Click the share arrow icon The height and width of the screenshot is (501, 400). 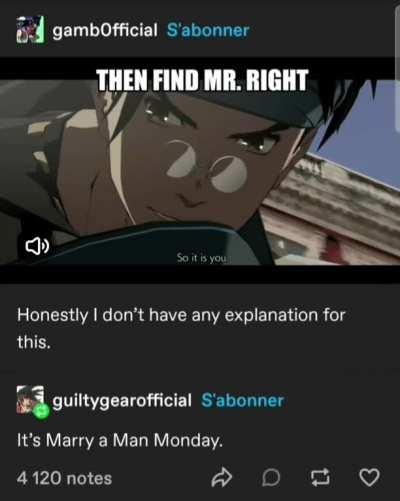click(221, 478)
